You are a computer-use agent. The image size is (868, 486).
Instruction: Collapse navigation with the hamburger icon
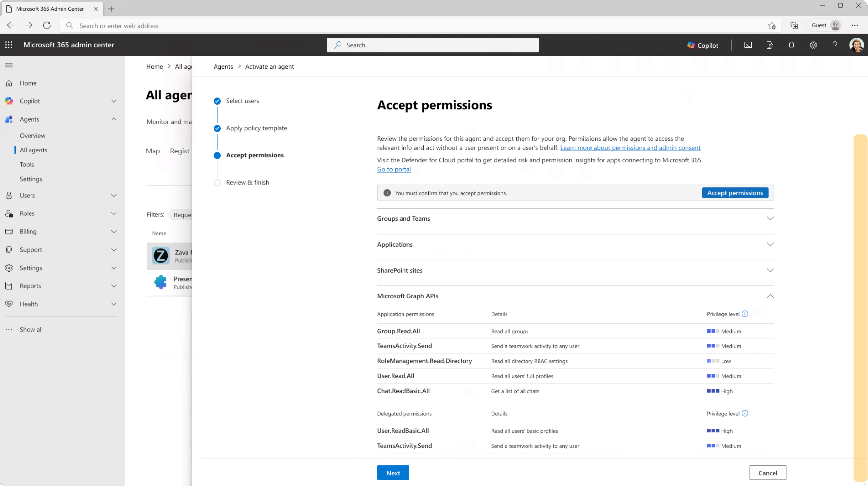tap(9, 65)
